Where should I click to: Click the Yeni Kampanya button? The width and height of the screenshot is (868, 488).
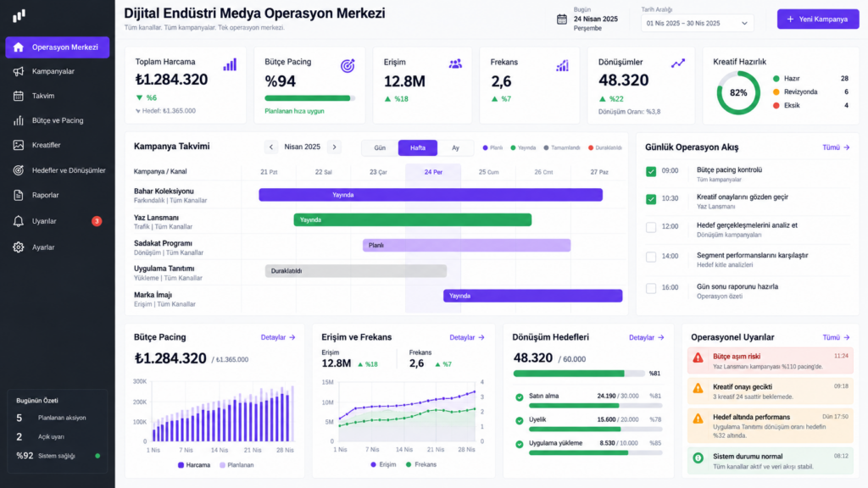(x=818, y=19)
